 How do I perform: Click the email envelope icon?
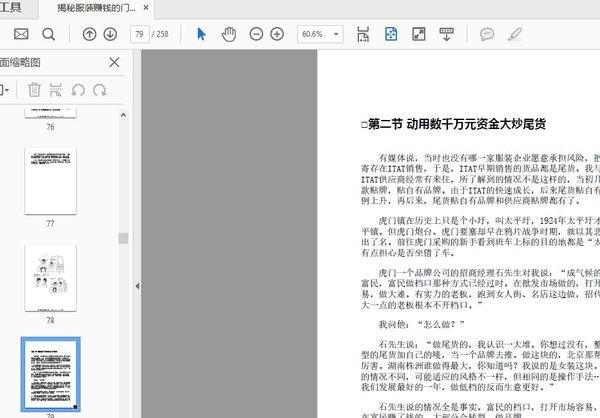point(21,34)
